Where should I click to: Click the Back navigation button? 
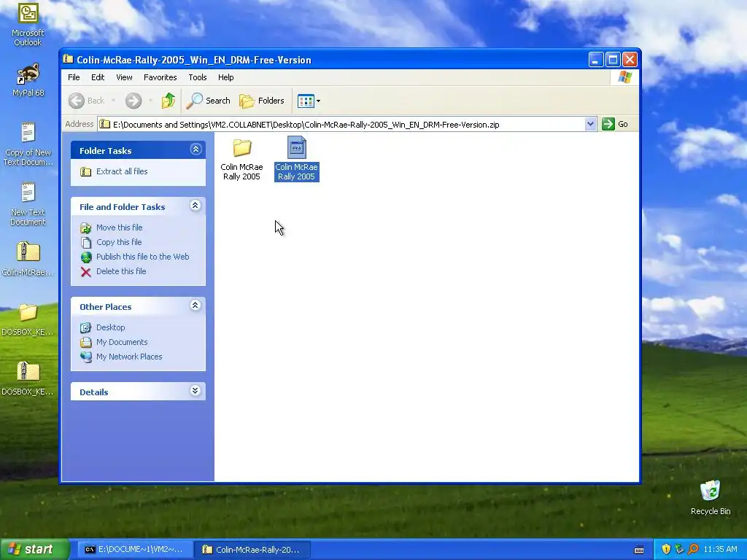(x=86, y=101)
